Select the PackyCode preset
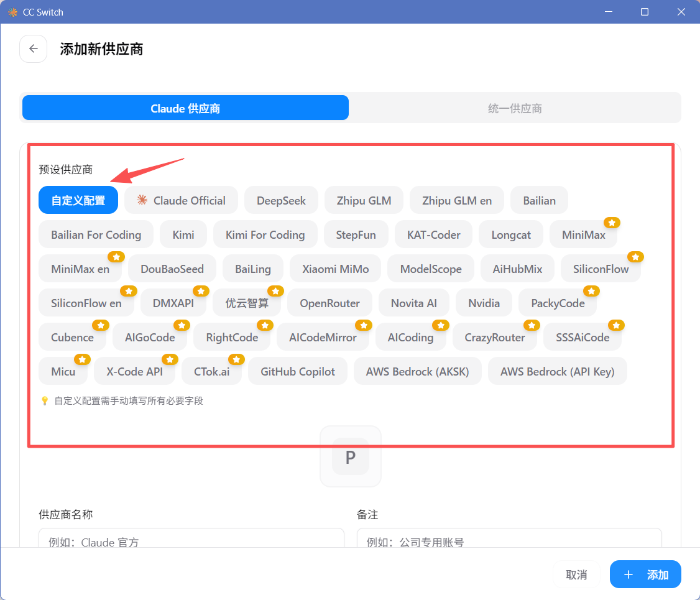Screen dimensions: 700x600 [x=558, y=303]
